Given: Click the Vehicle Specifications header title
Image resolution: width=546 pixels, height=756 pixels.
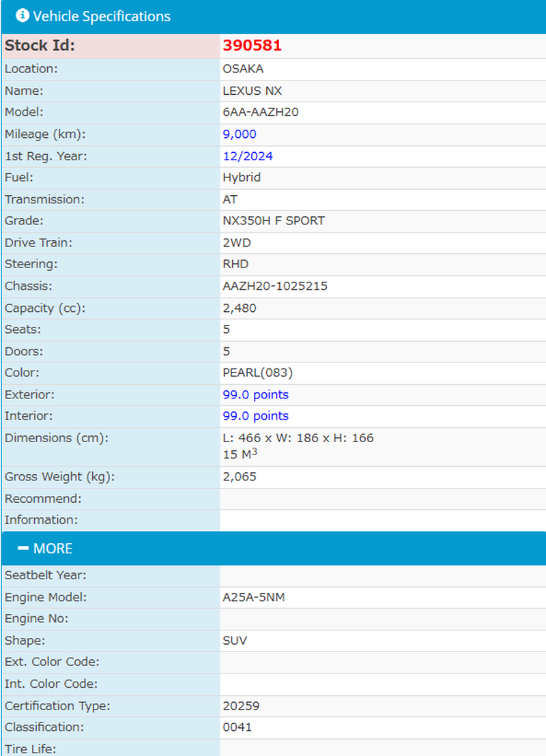Looking at the screenshot, I should 102,16.
